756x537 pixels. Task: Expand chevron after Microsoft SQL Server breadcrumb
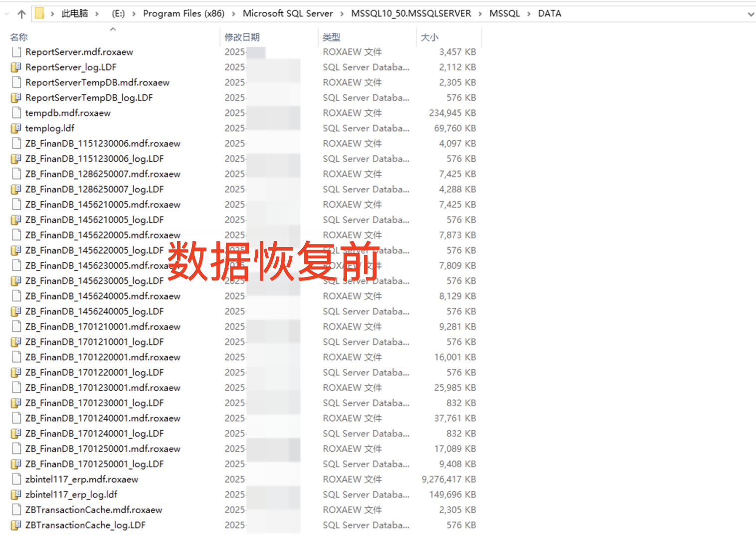(x=342, y=14)
